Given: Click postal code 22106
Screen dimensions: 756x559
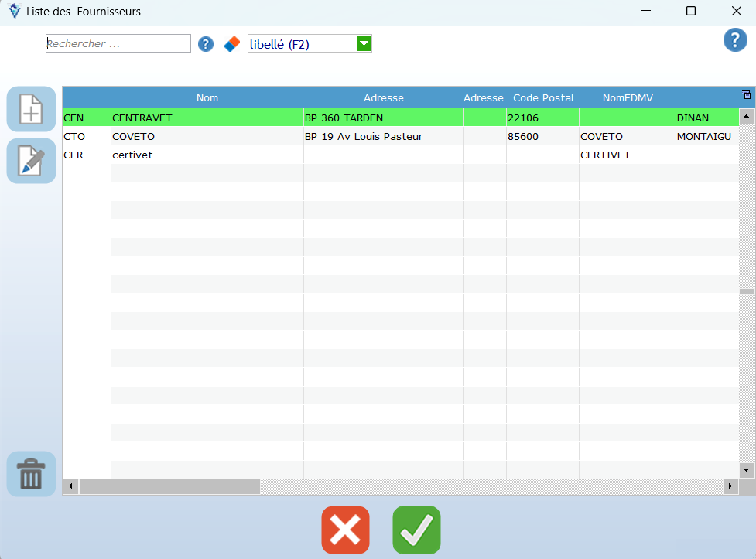Looking at the screenshot, I should pos(543,118).
